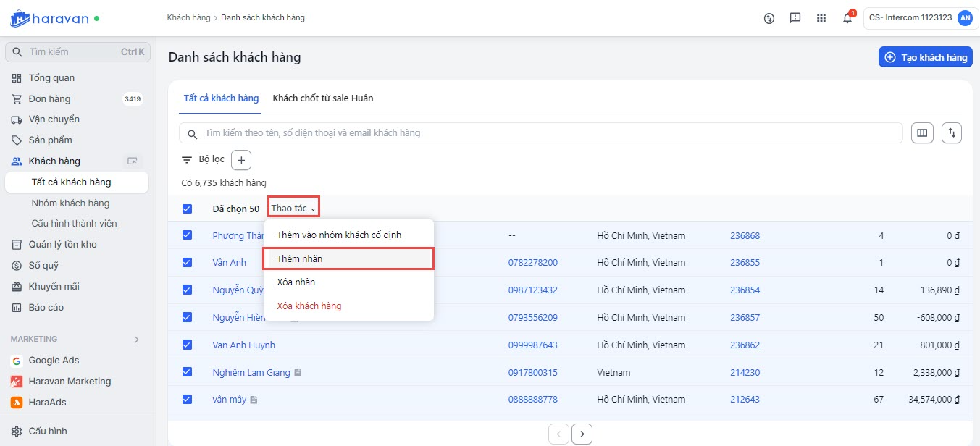Switch to Khách chốt từ sale Huân tab
980x446 pixels.
[323, 98]
